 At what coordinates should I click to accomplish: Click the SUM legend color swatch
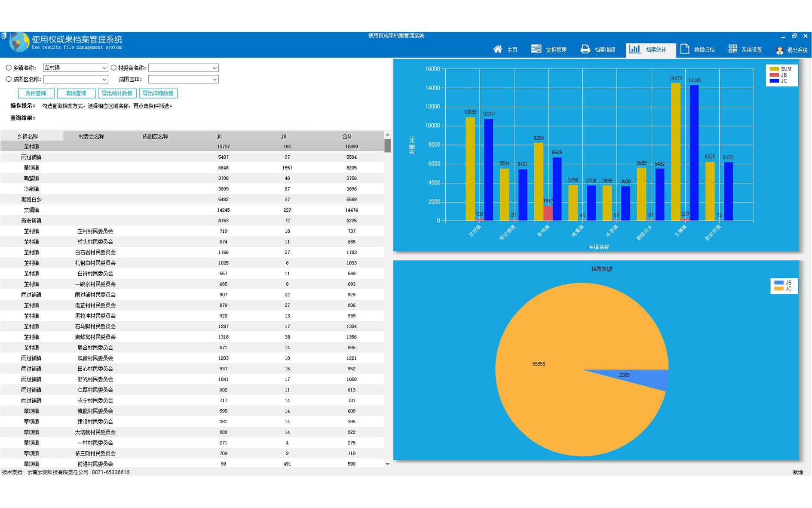coord(774,69)
